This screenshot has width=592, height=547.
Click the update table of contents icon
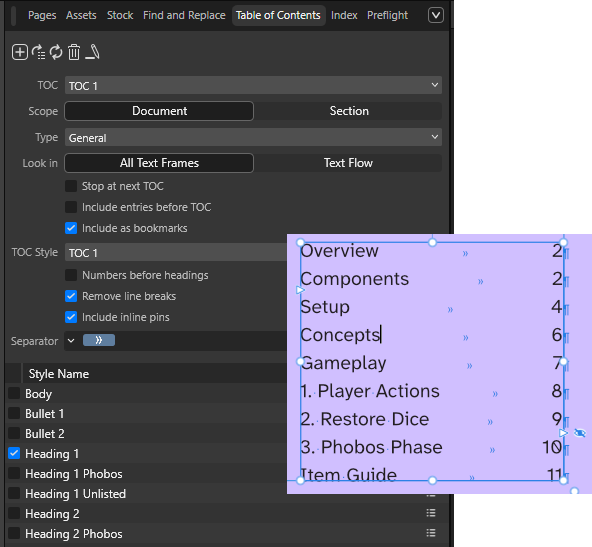tap(38, 52)
